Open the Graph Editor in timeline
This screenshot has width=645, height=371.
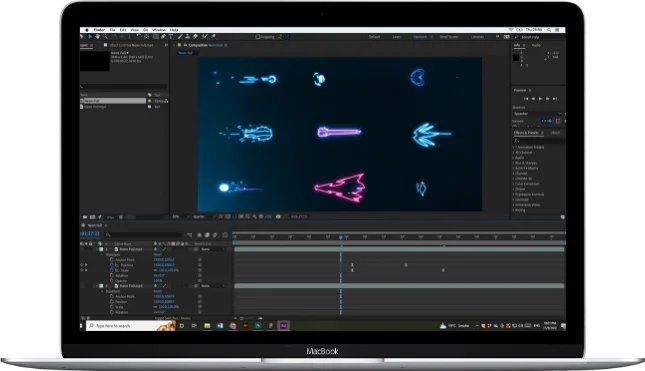[225, 235]
